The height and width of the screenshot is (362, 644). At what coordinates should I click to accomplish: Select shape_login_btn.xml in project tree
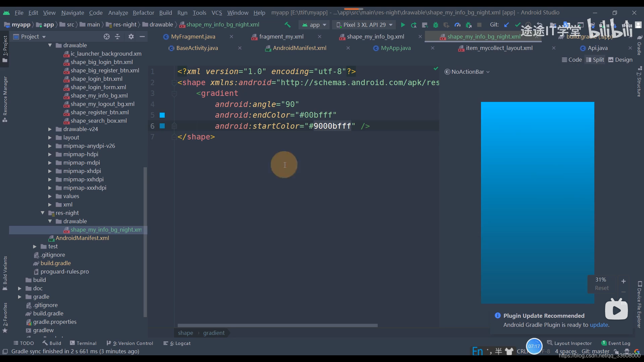tap(96, 79)
